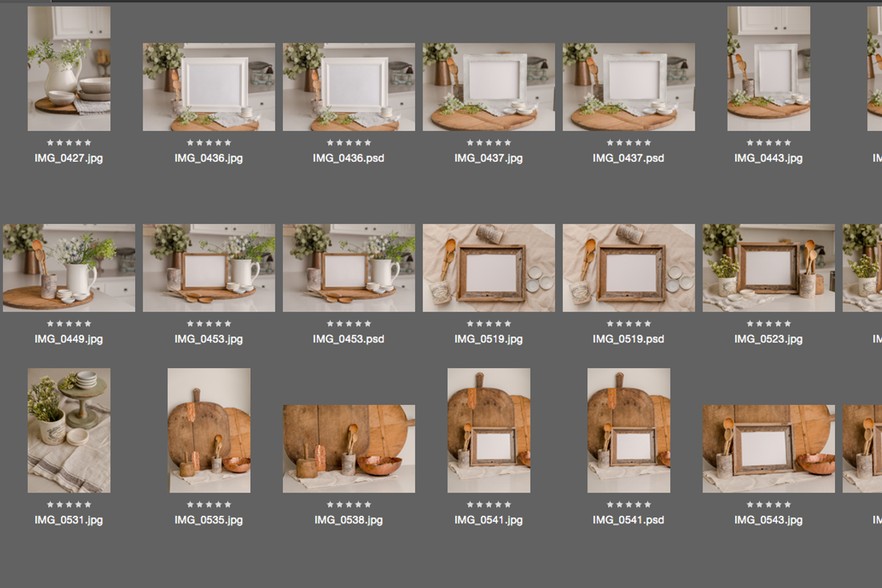
Task: Select the IMG_0437.jpg thumbnail
Action: [489, 87]
